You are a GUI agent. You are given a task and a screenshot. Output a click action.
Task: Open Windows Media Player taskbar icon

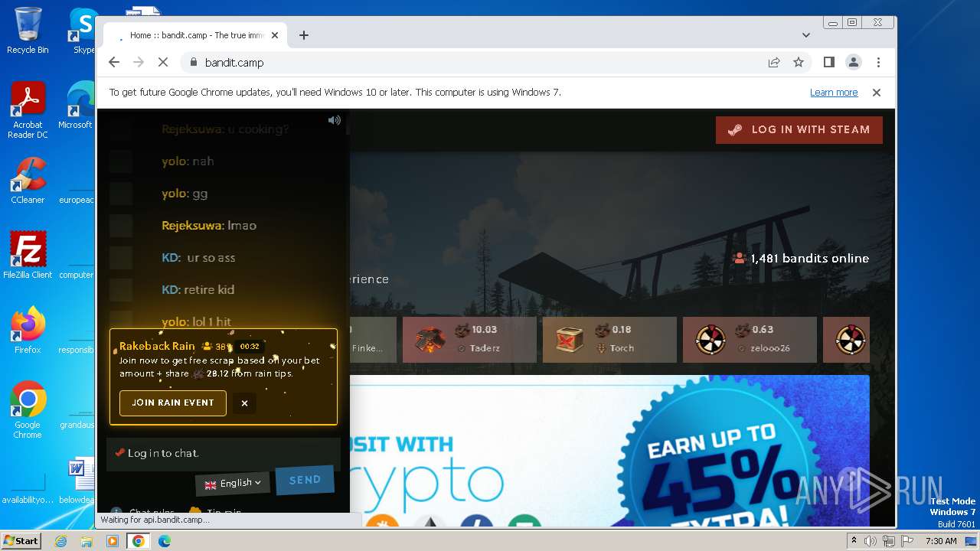(113, 541)
